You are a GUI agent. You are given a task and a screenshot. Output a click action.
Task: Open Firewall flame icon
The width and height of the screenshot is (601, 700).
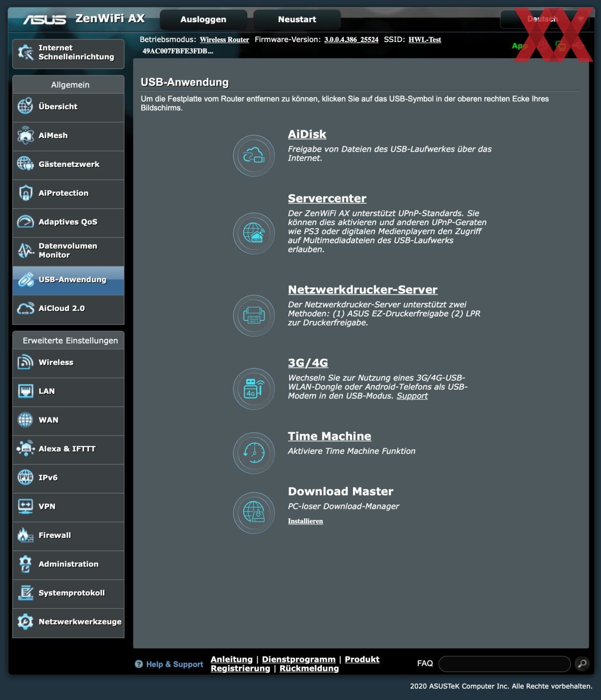click(x=25, y=535)
